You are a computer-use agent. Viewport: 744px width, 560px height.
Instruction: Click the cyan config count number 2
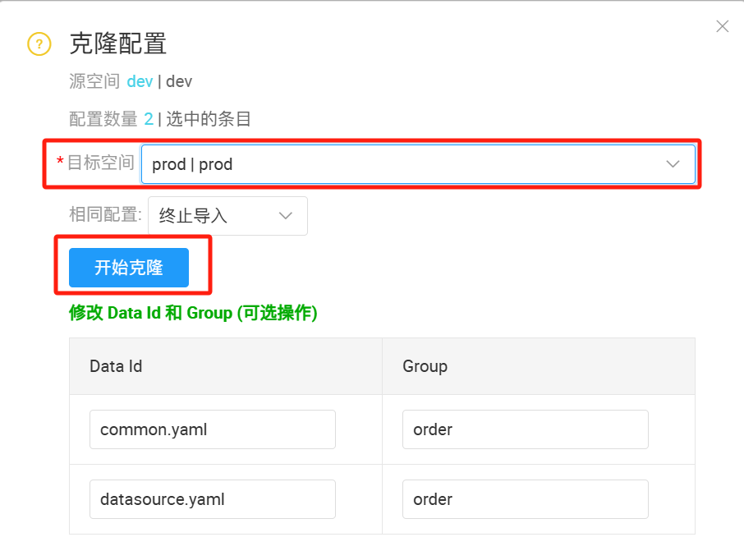coord(149,119)
